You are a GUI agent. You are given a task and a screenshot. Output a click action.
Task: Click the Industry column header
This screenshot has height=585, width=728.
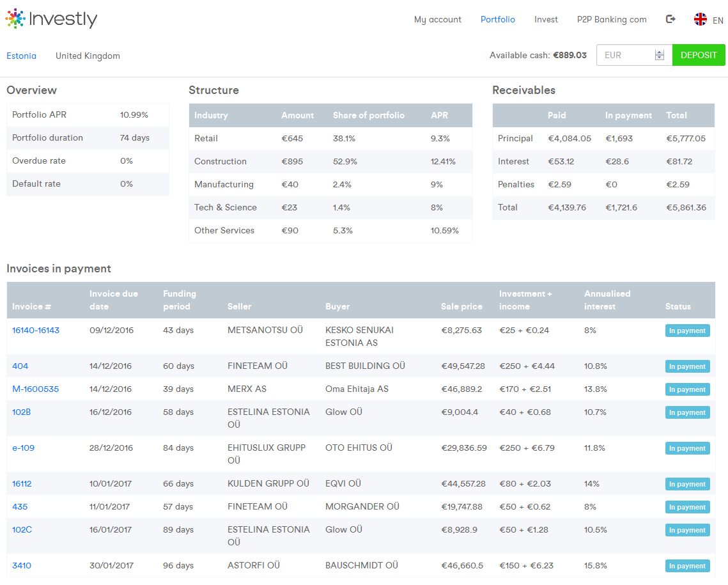tap(211, 115)
